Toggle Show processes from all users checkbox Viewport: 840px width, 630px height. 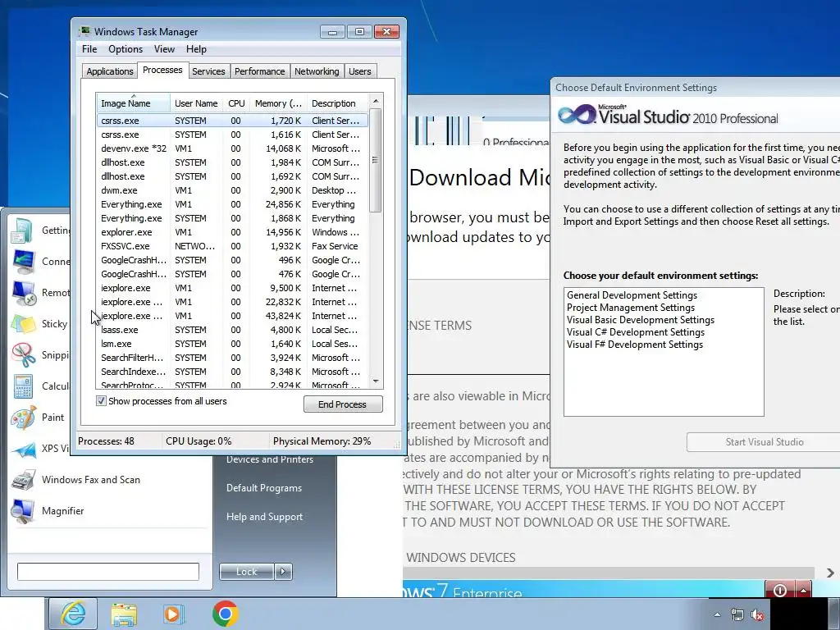101,401
